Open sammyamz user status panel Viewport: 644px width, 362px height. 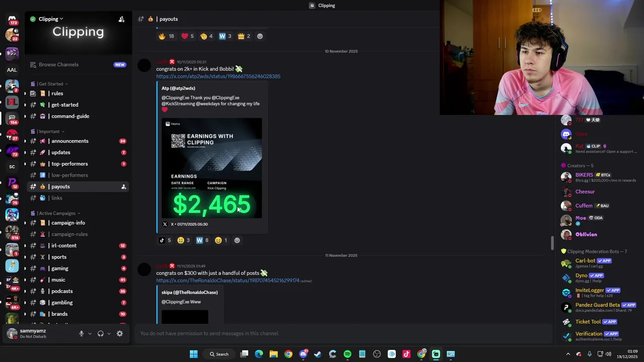pos(39,333)
